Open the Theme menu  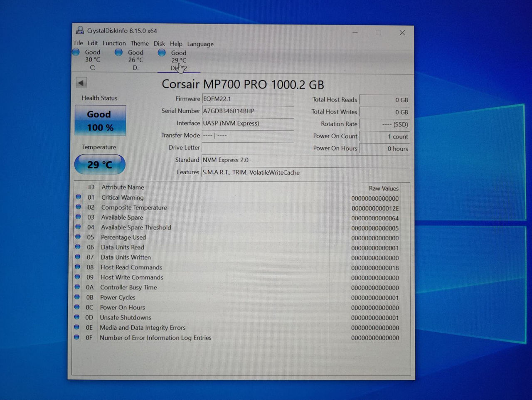140,43
